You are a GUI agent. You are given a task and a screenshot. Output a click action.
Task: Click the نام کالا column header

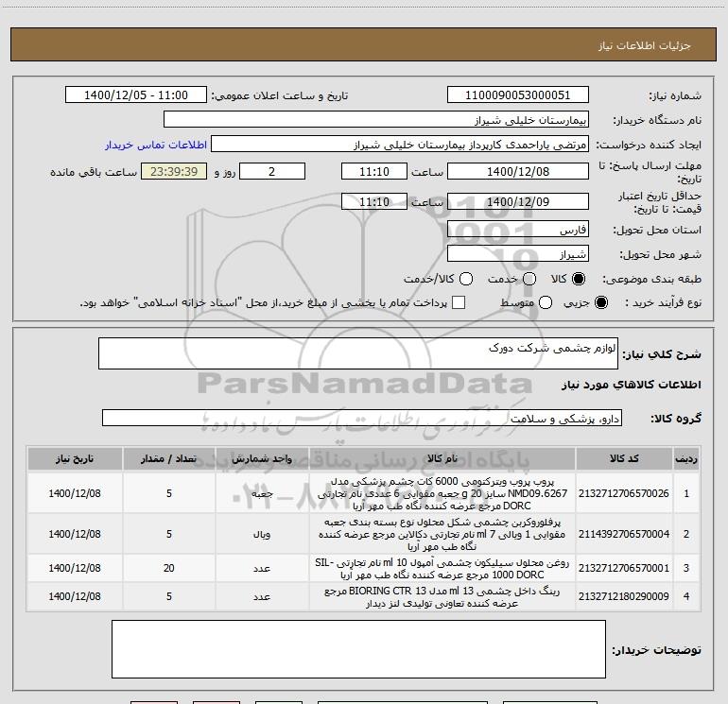tap(442, 459)
